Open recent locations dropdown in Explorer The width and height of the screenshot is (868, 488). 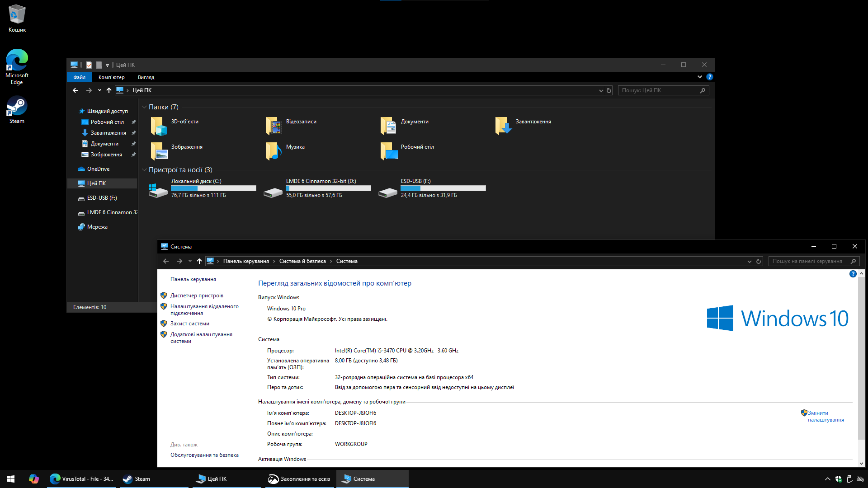99,90
